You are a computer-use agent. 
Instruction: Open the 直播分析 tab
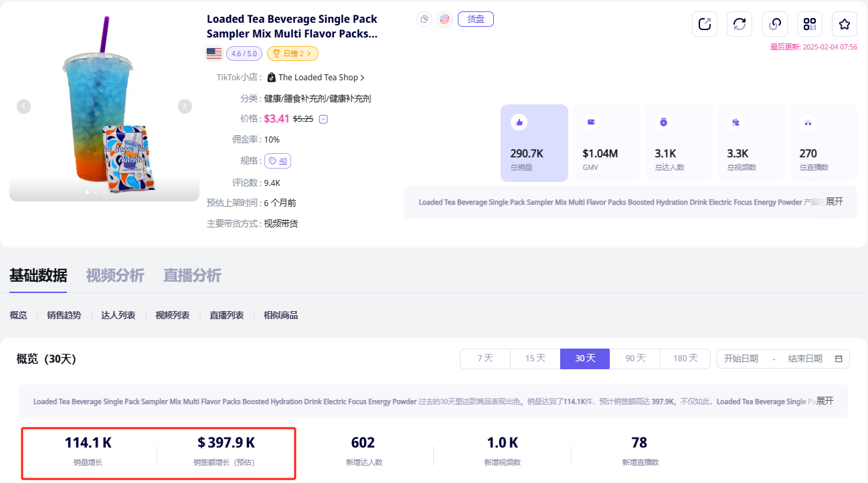coord(192,275)
